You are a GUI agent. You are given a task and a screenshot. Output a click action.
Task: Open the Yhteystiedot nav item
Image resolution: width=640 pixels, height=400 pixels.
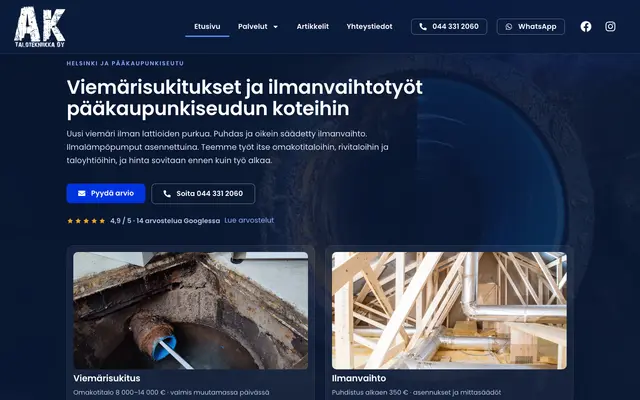coord(369,27)
